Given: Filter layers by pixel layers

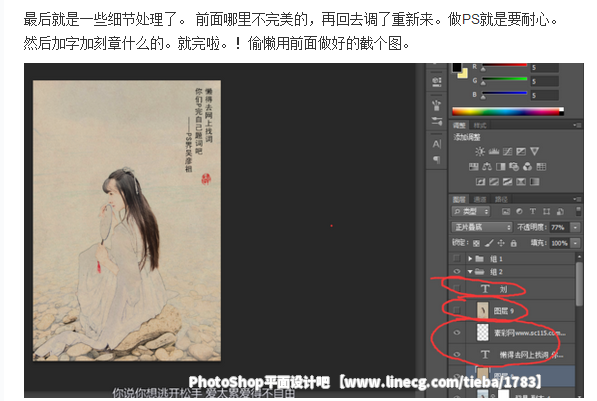Looking at the screenshot, I should (x=506, y=212).
